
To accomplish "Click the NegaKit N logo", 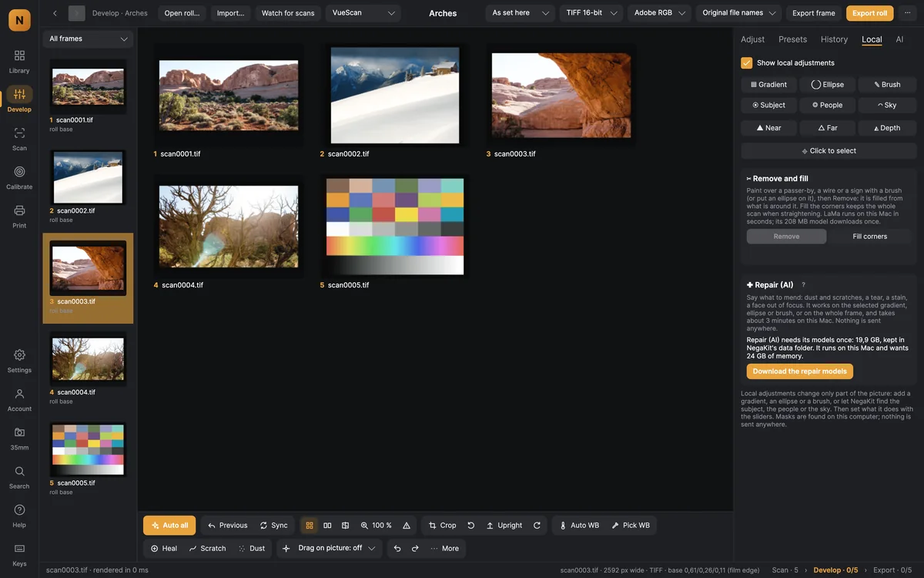I will pos(19,19).
